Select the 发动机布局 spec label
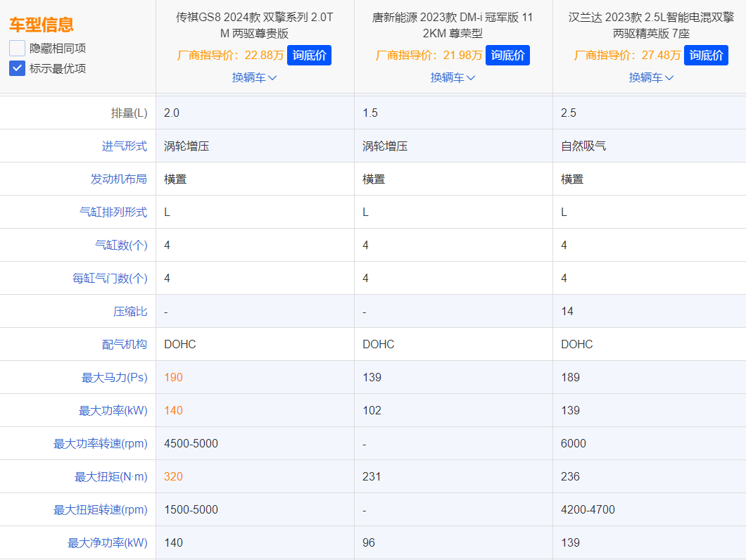Viewport: 746px width, 560px height. pos(120,179)
